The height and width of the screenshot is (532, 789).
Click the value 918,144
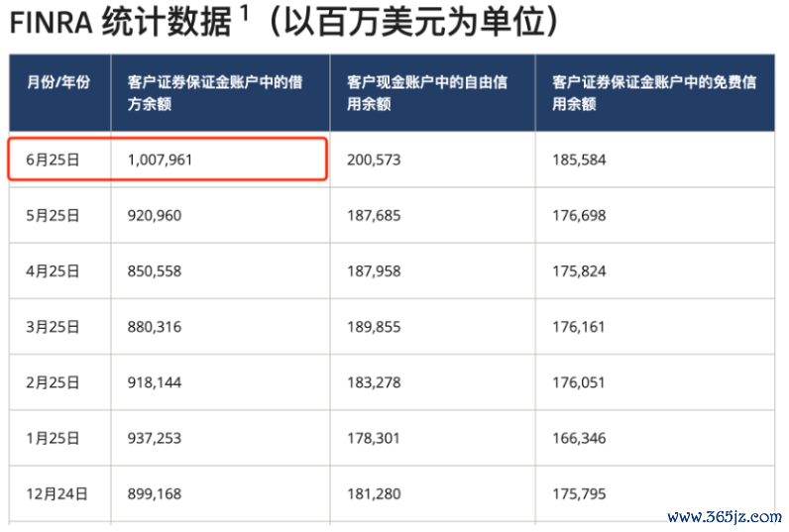pyautogui.click(x=155, y=382)
